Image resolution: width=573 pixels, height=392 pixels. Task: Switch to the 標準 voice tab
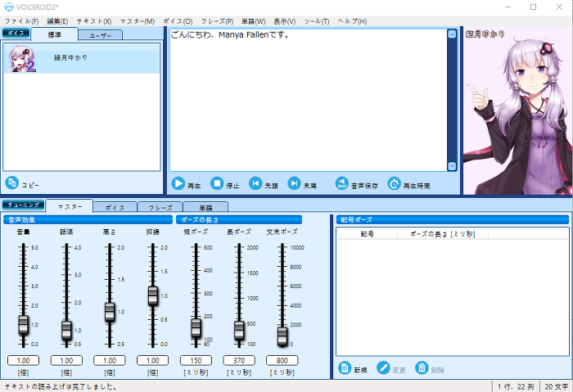(x=55, y=34)
